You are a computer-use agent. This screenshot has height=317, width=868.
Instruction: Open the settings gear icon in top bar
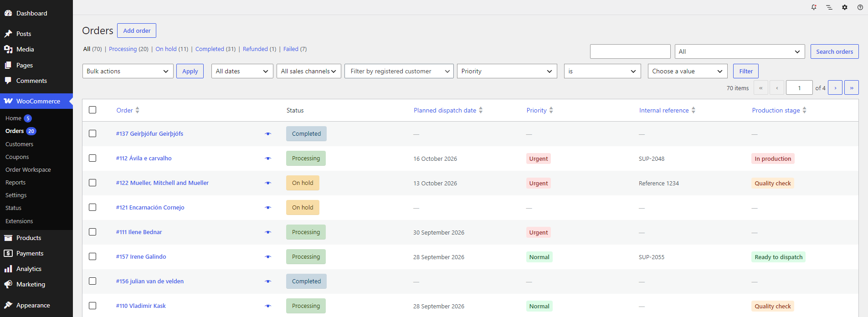point(845,7)
